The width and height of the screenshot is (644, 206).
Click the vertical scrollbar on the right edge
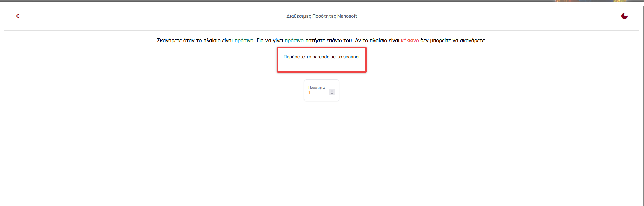[x=643, y=101]
